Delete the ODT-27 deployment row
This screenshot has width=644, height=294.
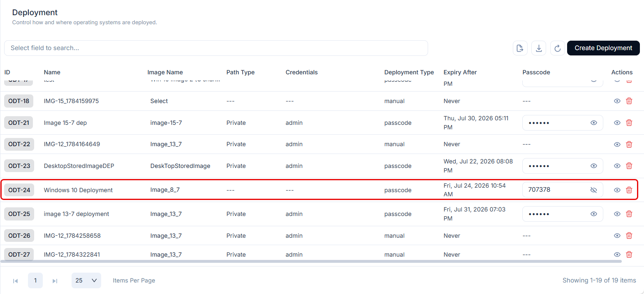[629, 255]
